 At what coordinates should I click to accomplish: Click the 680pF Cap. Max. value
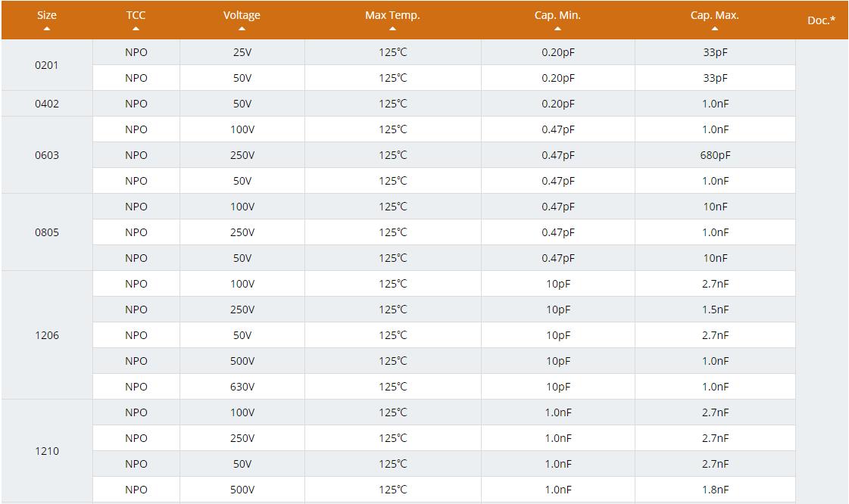click(x=715, y=155)
